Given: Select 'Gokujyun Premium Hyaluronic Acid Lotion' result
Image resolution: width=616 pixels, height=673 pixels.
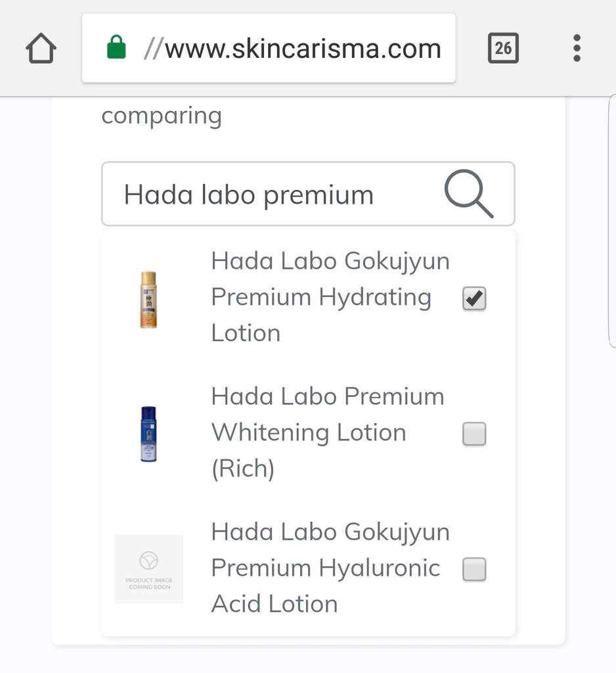Looking at the screenshot, I should click(x=330, y=567).
